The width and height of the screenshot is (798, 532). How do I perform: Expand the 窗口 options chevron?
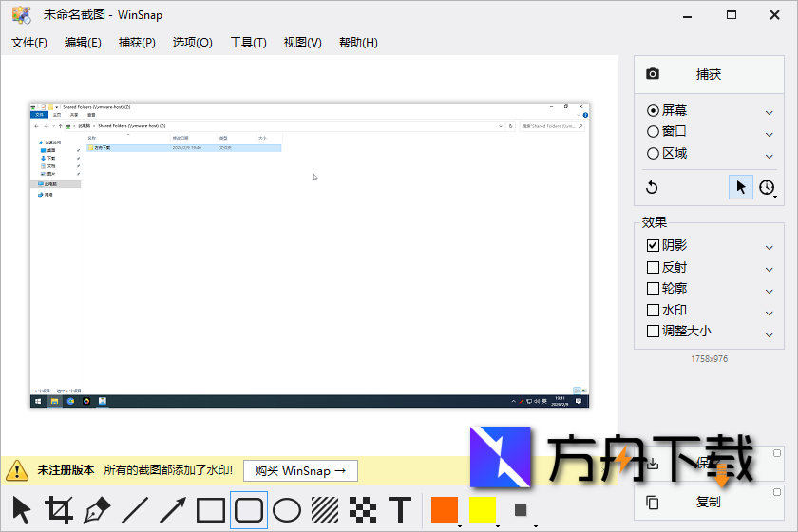[769, 134]
